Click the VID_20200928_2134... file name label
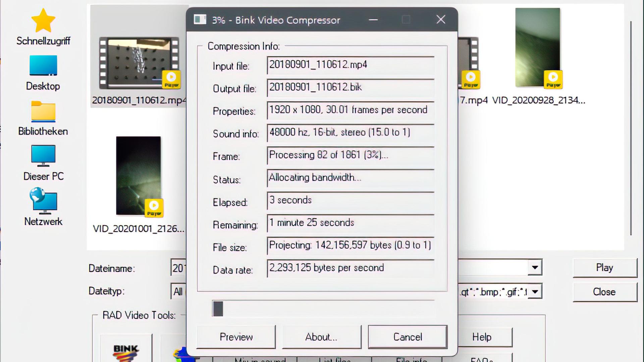The image size is (644, 362). point(539,100)
